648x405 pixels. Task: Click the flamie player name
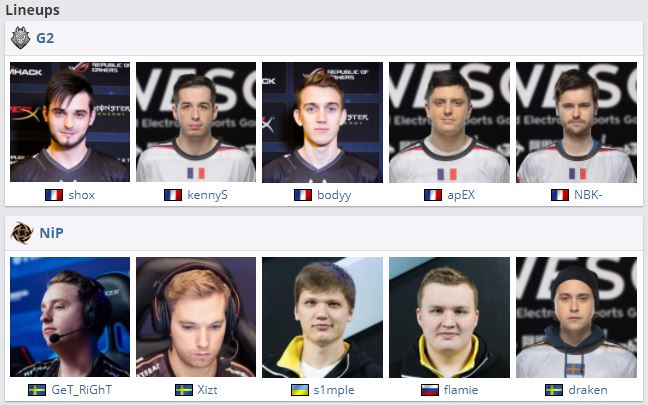point(461,390)
